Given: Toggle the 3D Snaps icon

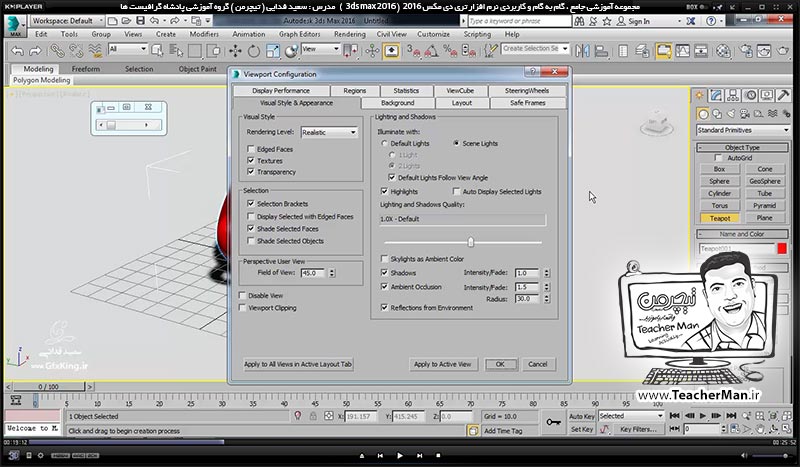Looking at the screenshot, I should tap(413, 51).
